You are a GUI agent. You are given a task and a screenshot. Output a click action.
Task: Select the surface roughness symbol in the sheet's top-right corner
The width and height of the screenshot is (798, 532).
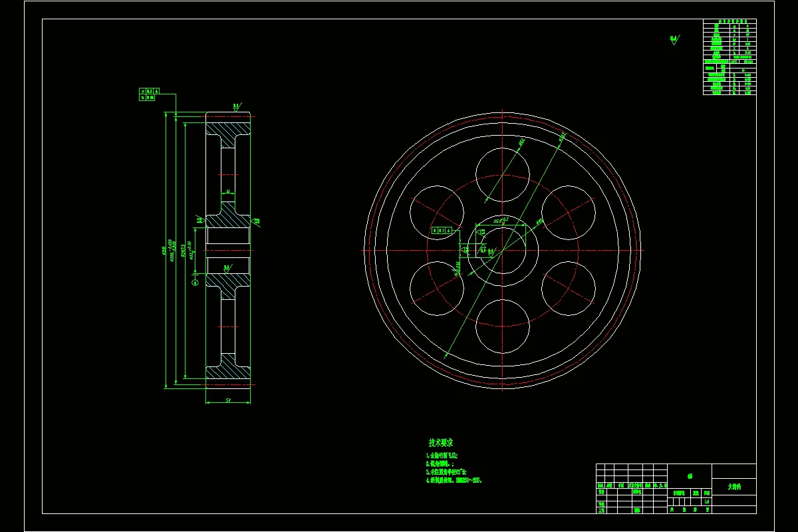click(x=674, y=39)
